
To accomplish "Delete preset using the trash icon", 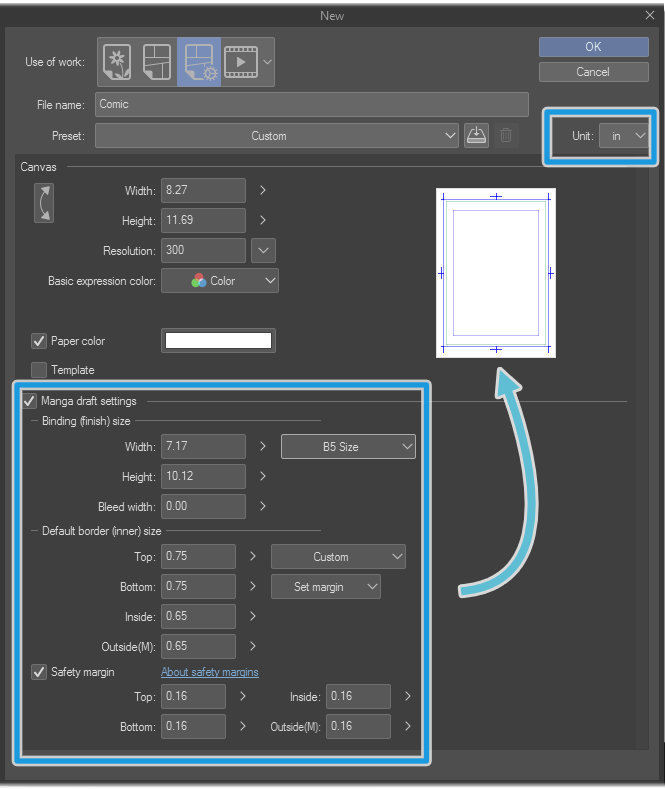I will click(x=506, y=135).
